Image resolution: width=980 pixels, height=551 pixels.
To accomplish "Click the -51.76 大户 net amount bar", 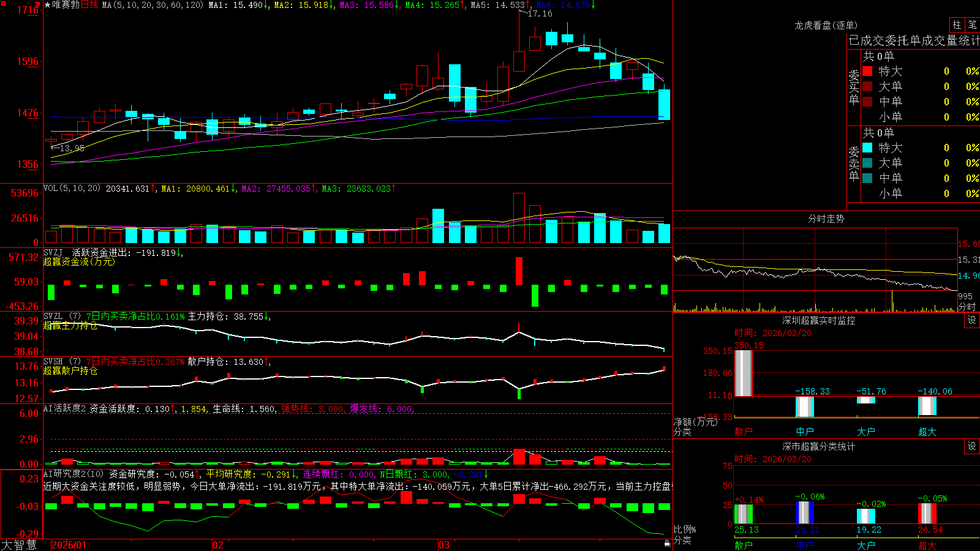I will click(866, 400).
